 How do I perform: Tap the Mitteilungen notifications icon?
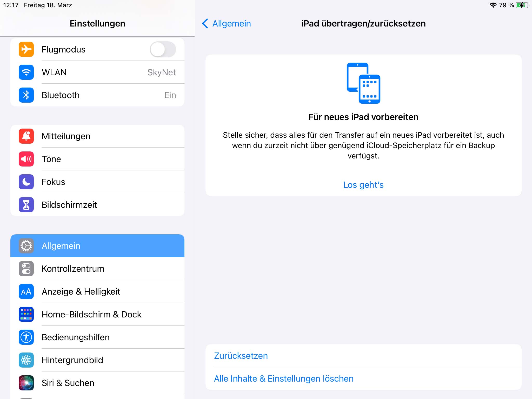click(27, 136)
